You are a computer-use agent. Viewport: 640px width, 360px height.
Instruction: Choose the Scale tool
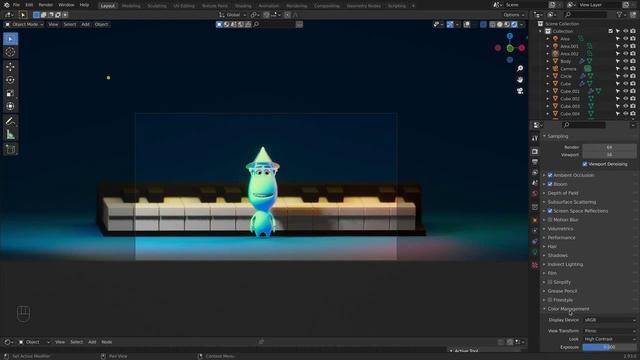(x=10, y=93)
